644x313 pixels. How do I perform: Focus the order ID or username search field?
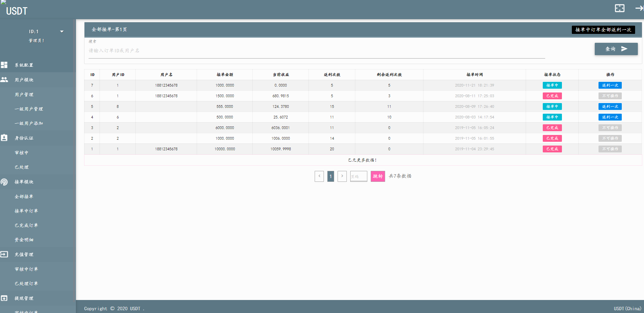(316, 51)
